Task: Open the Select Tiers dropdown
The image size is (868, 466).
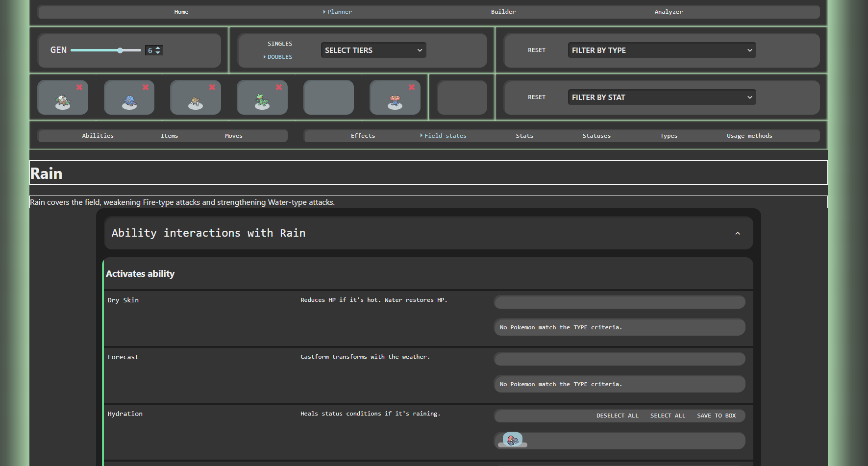Action: click(373, 50)
